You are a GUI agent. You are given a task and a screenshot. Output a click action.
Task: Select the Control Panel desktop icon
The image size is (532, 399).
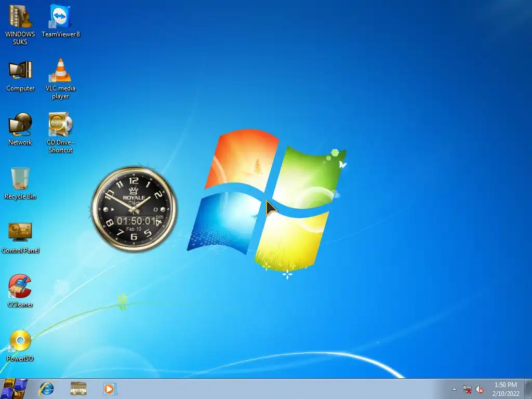(x=20, y=237)
